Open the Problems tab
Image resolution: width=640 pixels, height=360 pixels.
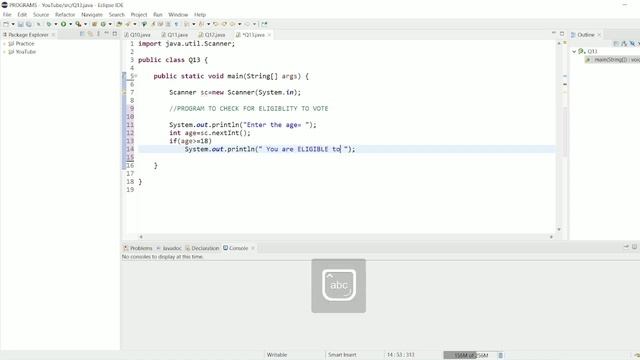(x=138, y=248)
